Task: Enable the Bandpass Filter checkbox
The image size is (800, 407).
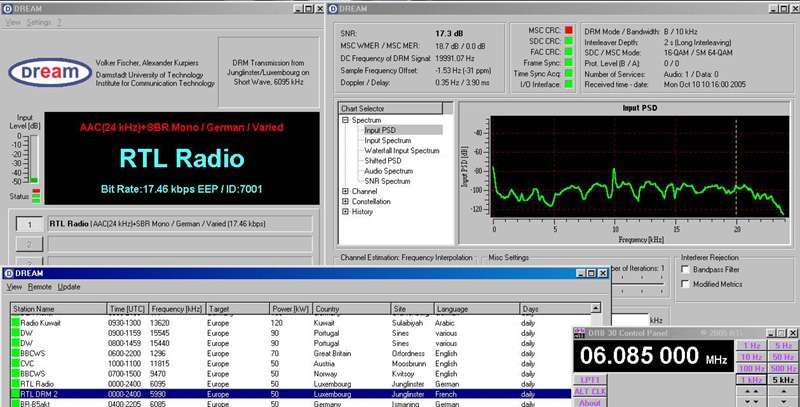Action: 685,269
